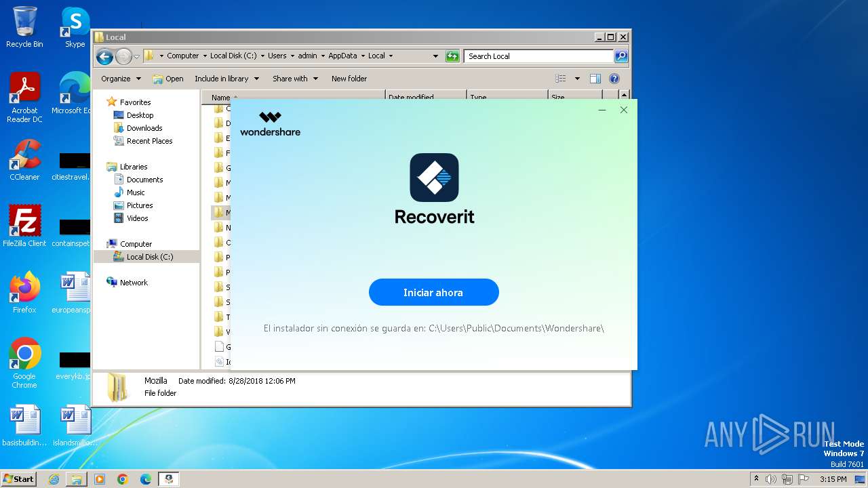Select Music library
Image resolution: width=868 pixels, height=488 pixels.
coord(136,192)
